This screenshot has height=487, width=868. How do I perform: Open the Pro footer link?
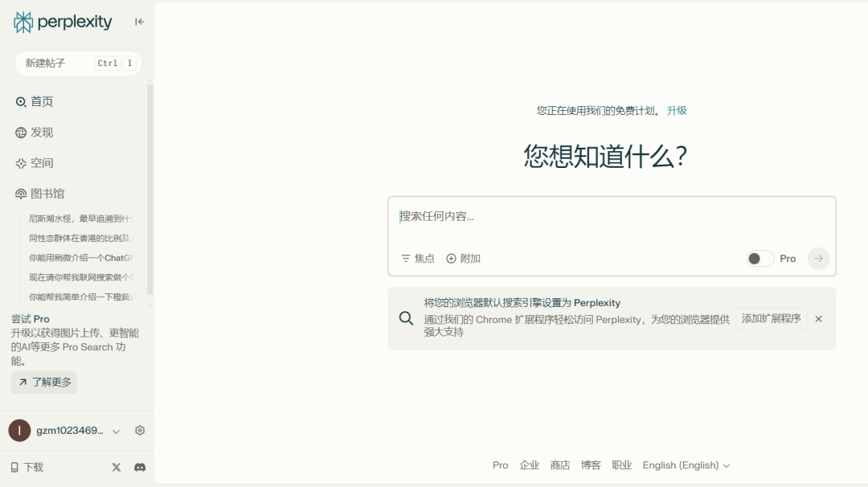501,465
